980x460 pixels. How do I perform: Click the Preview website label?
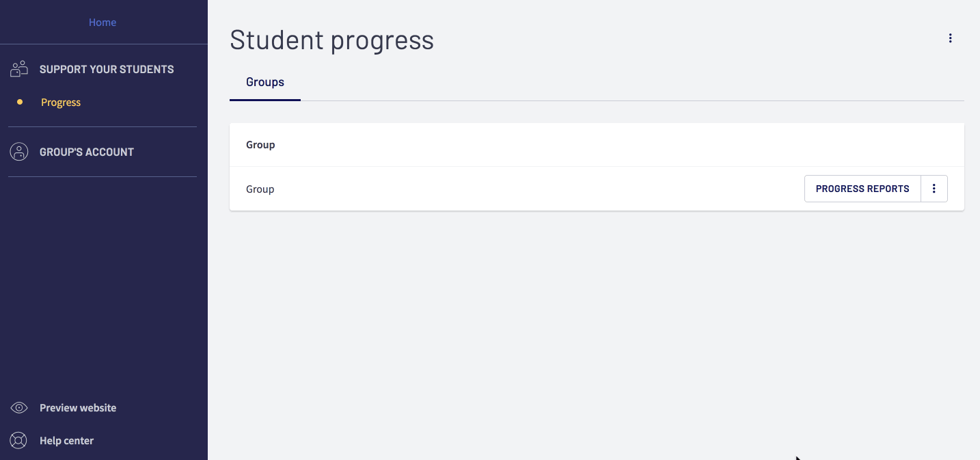78,408
